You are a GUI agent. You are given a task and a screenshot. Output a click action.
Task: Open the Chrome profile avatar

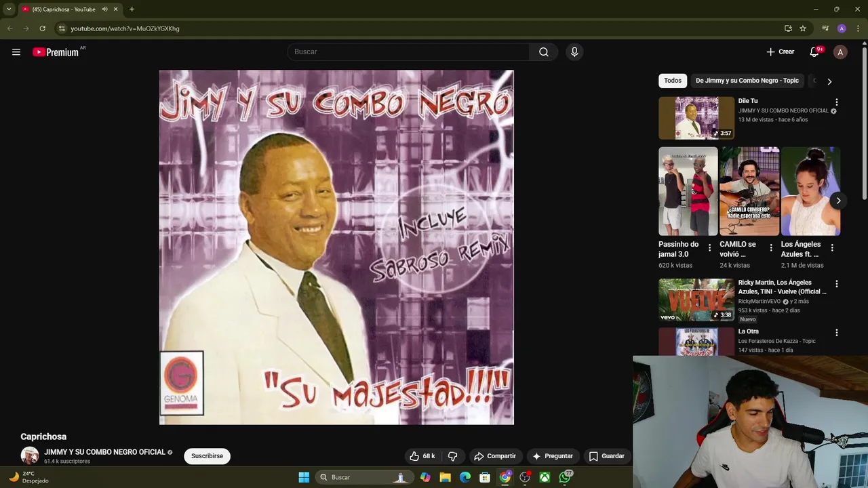coord(842,28)
